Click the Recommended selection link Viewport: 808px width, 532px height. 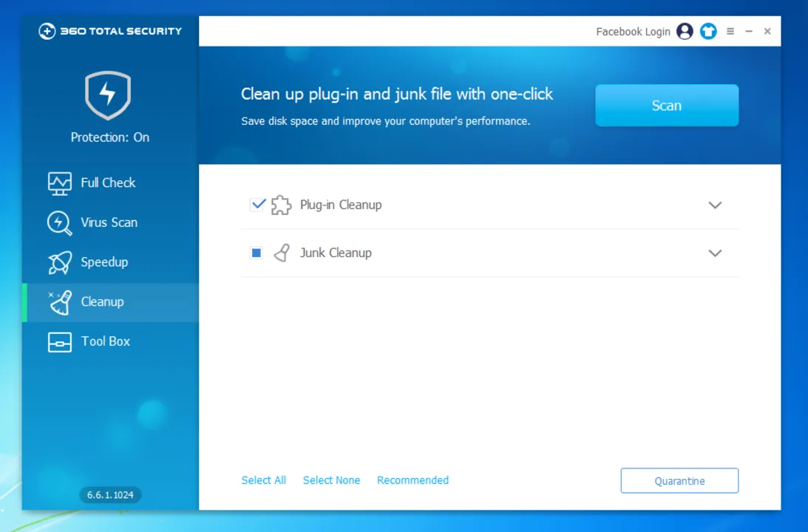413,480
